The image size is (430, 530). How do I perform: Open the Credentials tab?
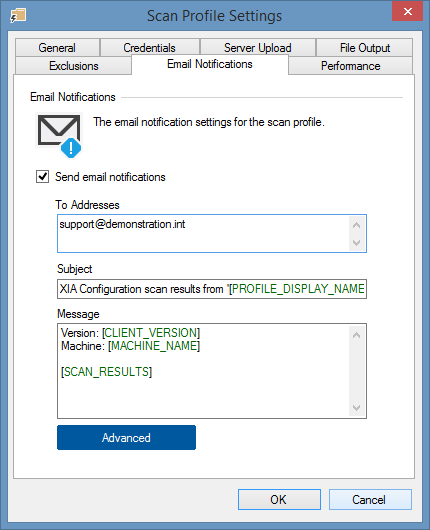pos(149,48)
